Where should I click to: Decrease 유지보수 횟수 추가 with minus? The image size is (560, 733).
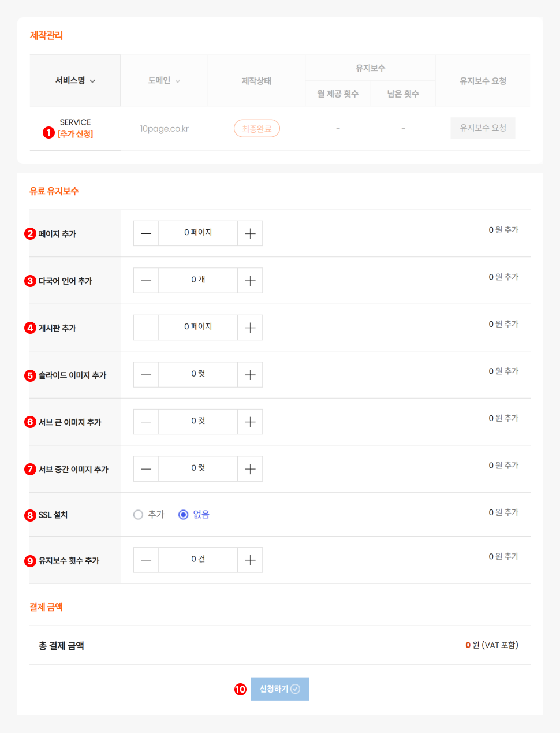(146, 560)
